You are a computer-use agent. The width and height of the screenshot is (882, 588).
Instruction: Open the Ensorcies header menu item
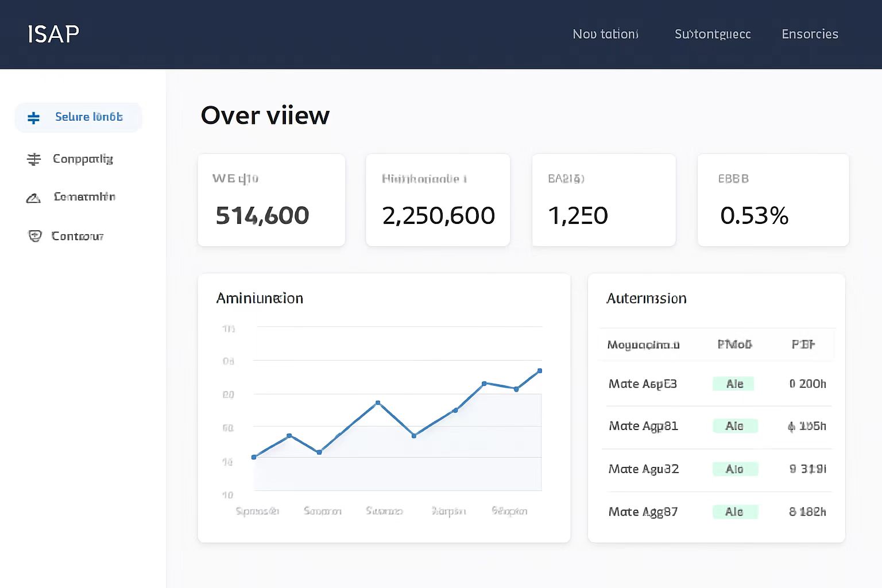[810, 34]
